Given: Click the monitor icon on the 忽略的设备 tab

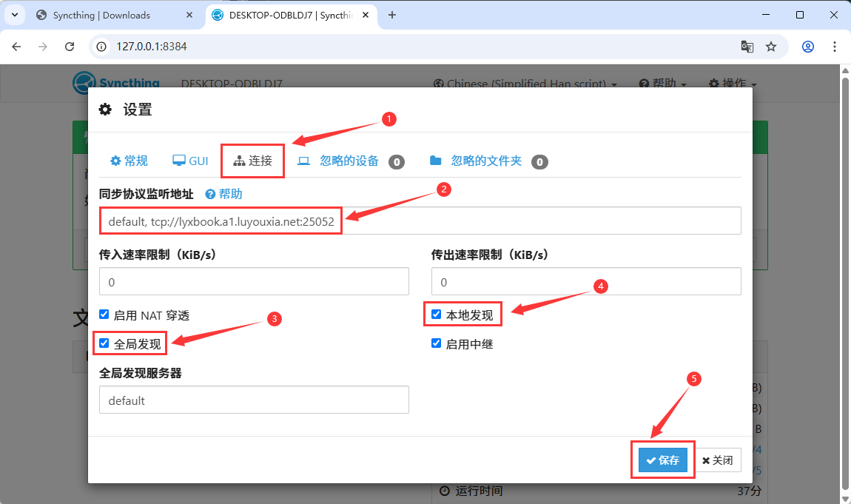Looking at the screenshot, I should [x=303, y=161].
